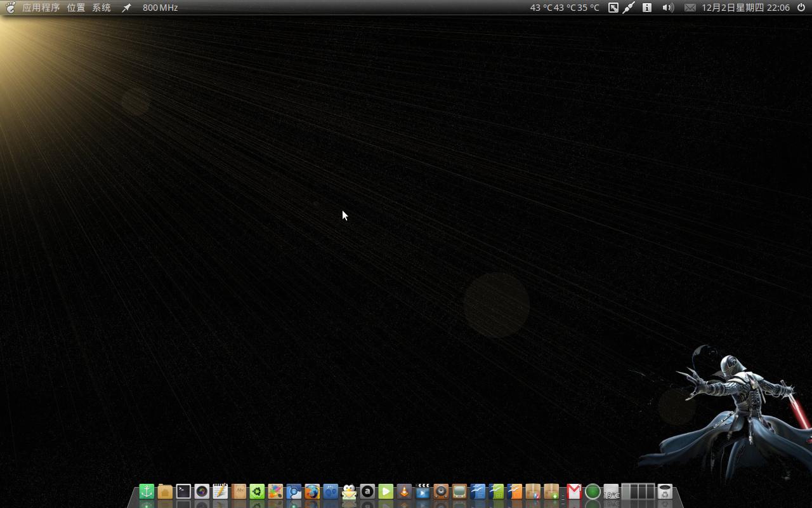The image size is (812, 508).
Task: Launch OpenOffice Impress from the dock
Action: (x=514, y=491)
